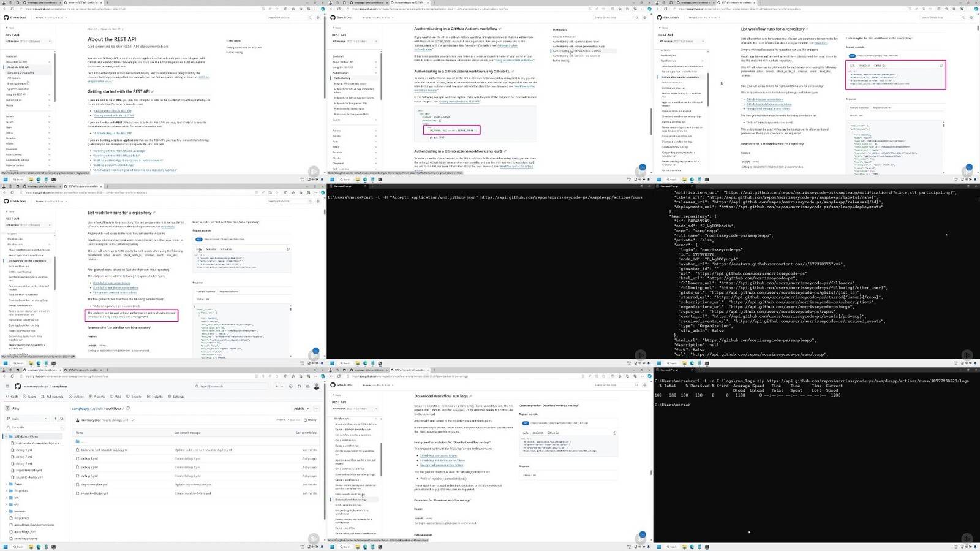This screenshot has width=980, height=551.
Task: Expand the wwwroot folder in the sampleapp file tree
Action: click(x=7, y=511)
